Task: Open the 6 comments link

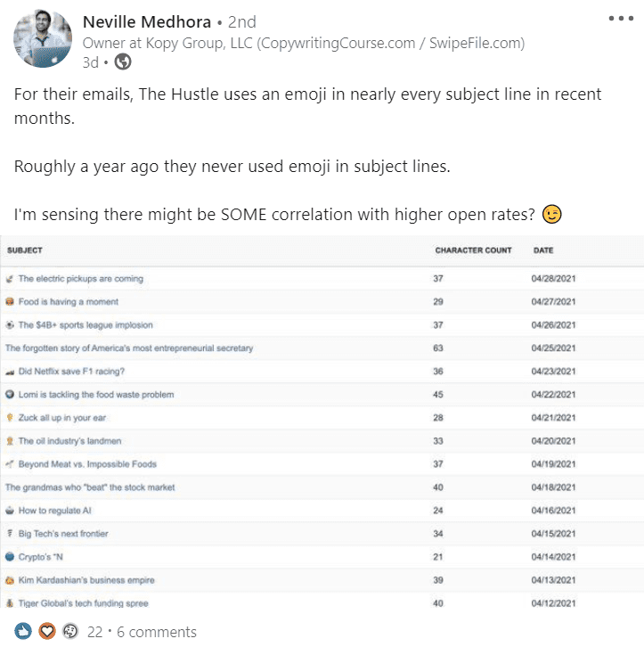Action: click(x=157, y=632)
